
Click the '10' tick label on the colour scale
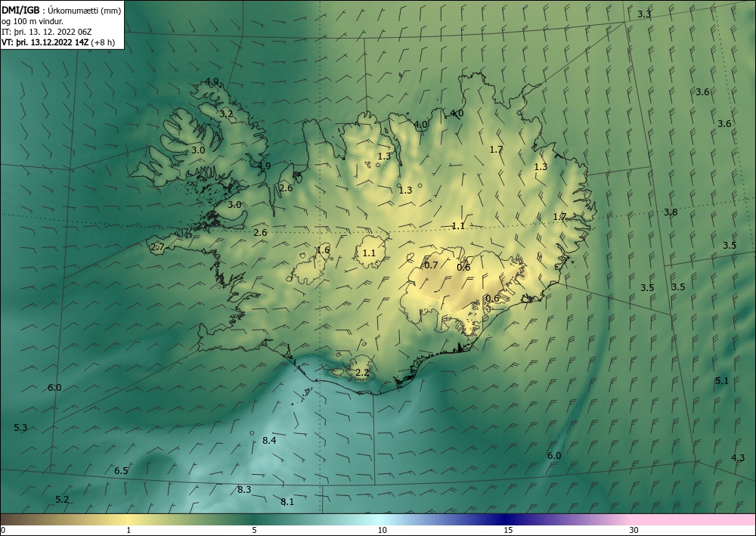[382, 530]
